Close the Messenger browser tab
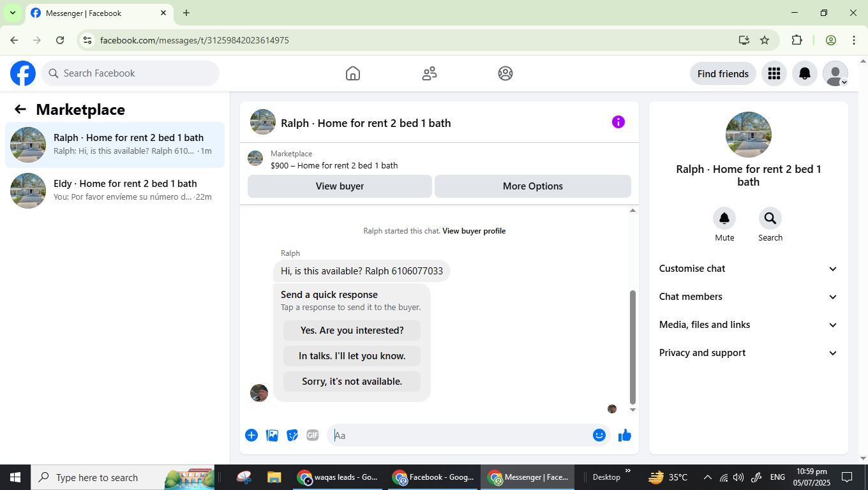The width and height of the screenshot is (868, 490). click(x=163, y=13)
